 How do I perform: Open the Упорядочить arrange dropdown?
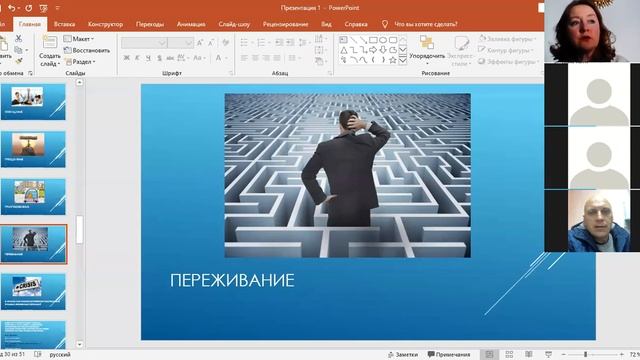point(427,50)
